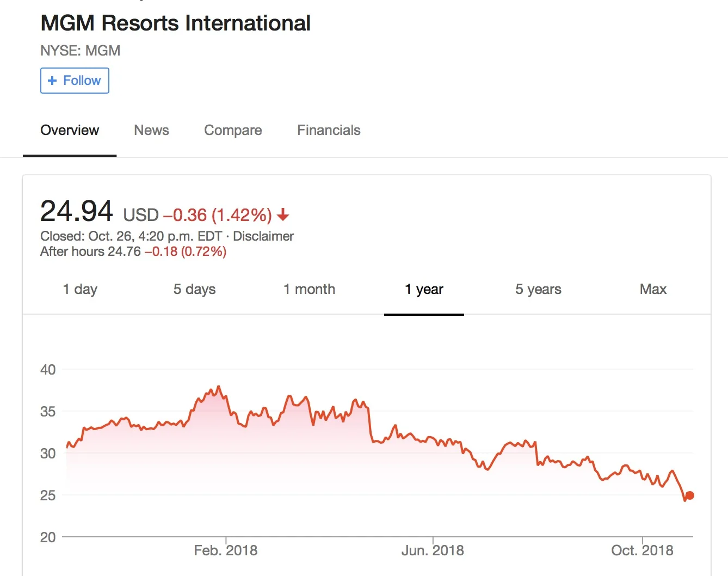Open the Compare tab
Image resolution: width=728 pixels, height=576 pixels.
click(233, 130)
